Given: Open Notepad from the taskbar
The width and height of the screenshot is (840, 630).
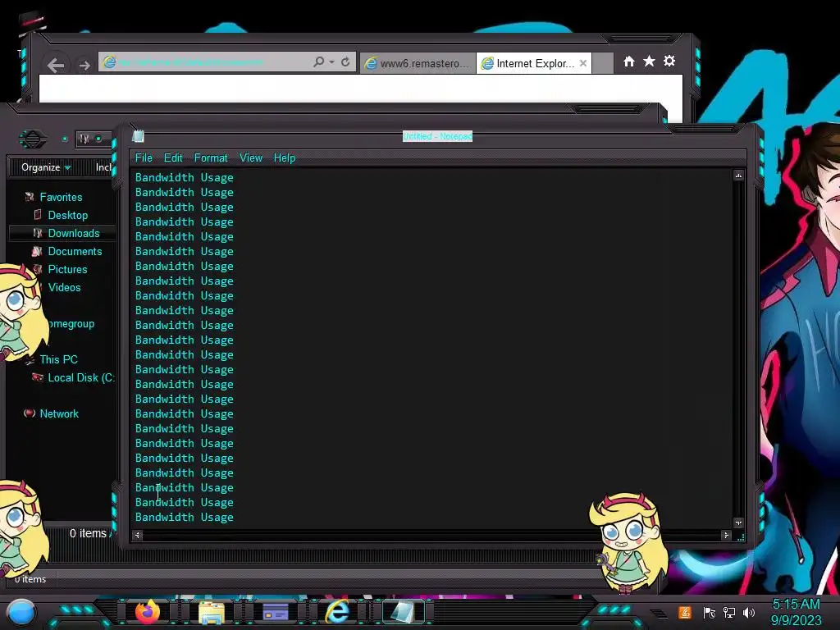Looking at the screenshot, I should pyautogui.click(x=402, y=612).
